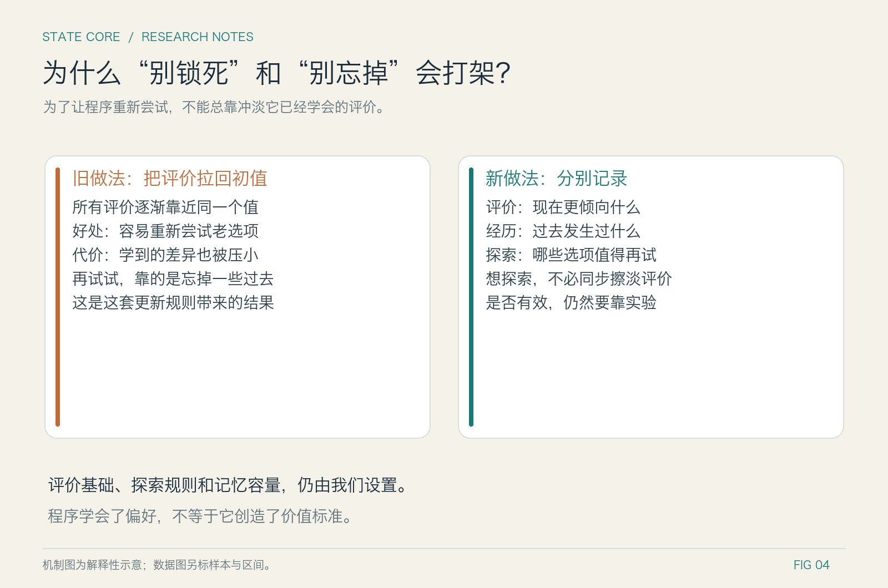The width and height of the screenshot is (888, 588).
Task: Click the line 再试试，靠的是忘掉一些过去
Action: (173, 278)
